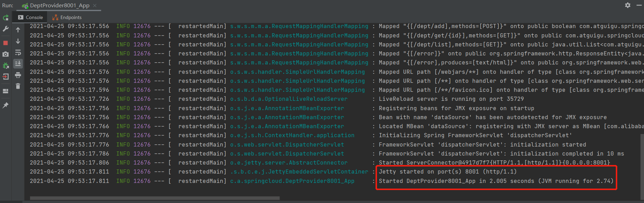Image resolution: width=644 pixels, height=203 pixels.
Task: Switch to the Endpoints tab
Action: pyautogui.click(x=67, y=17)
